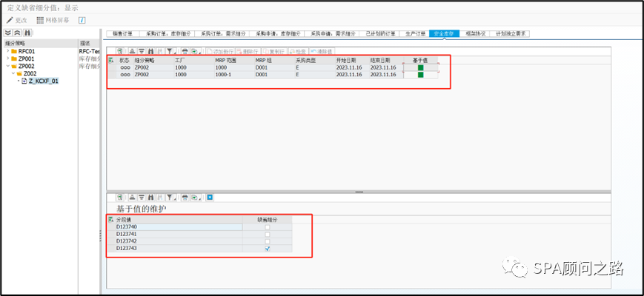Switch to the 生产订单 tab
Viewport: 644px width, 296px height.
click(414, 34)
